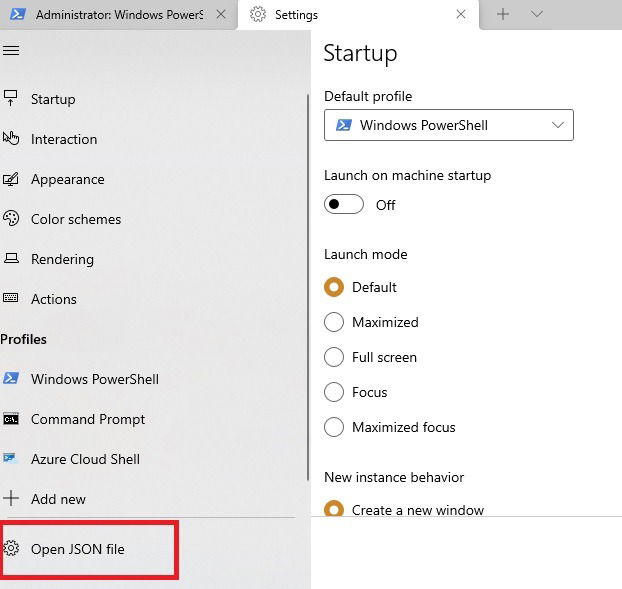Screen dimensions: 622x589
Task: Click the Command Prompt profile icon
Action: tap(11, 419)
